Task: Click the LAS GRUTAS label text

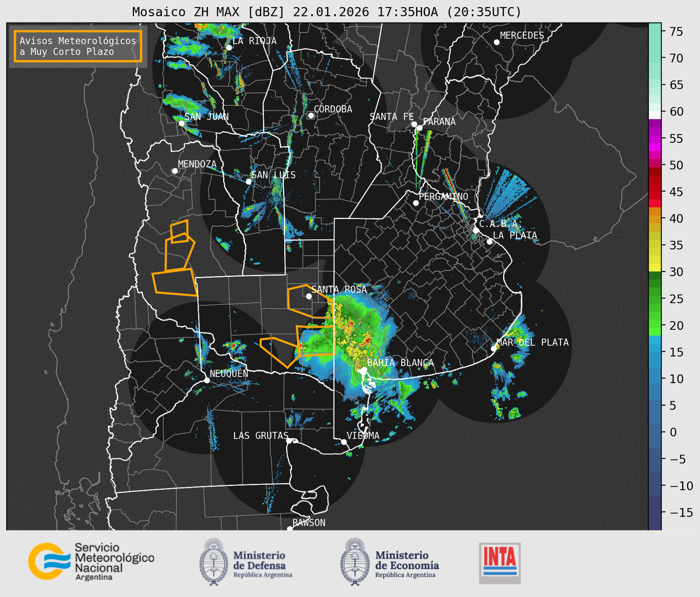Action: click(x=261, y=436)
